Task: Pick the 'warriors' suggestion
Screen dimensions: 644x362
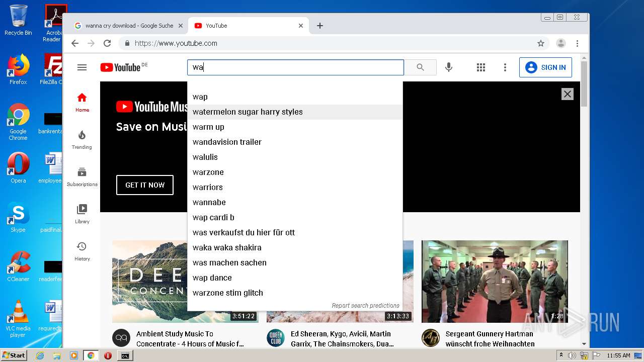Action: click(295, 187)
